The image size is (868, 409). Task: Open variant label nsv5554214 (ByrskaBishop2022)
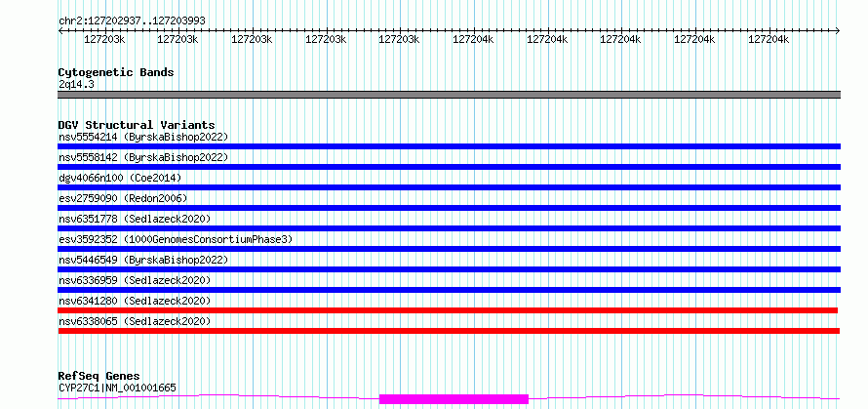(143, 137)
